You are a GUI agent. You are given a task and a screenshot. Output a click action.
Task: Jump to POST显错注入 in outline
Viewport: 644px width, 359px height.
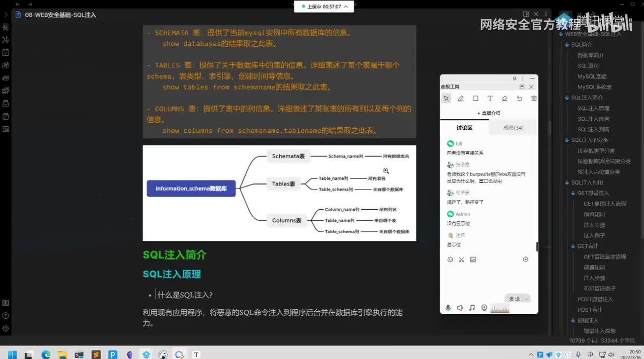(595, 299)
